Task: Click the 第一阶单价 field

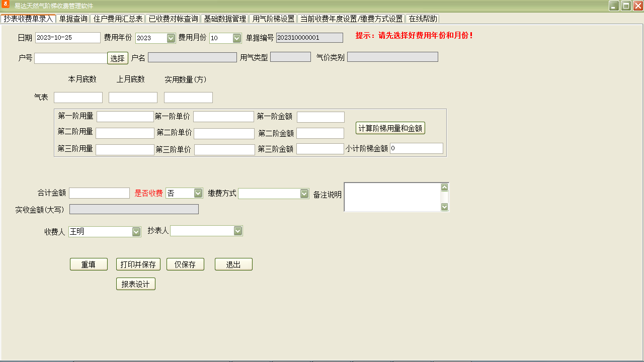Action: pos(223,117)
